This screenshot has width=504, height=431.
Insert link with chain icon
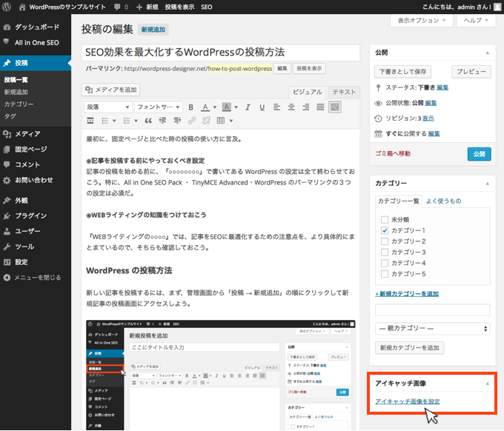[x=192, y=121]
